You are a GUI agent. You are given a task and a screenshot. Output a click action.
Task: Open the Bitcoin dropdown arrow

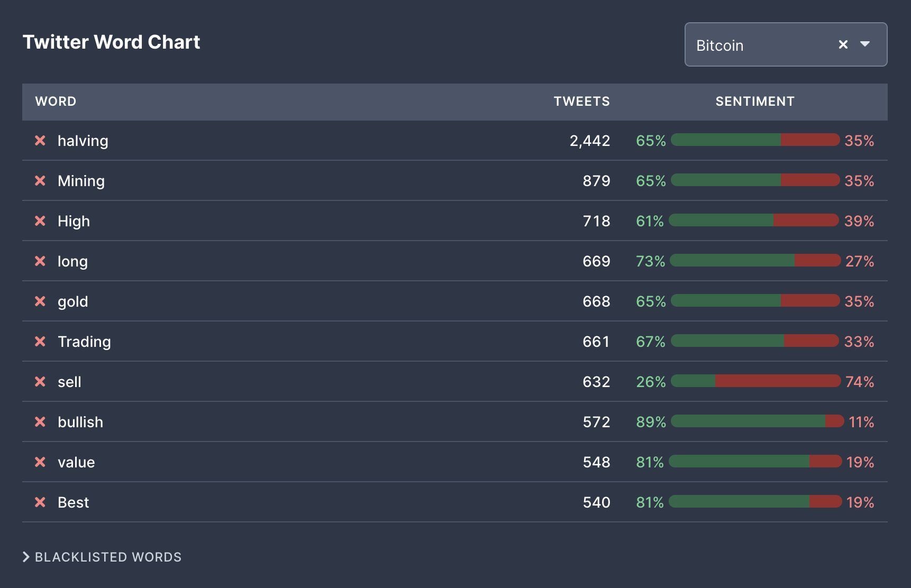pos(866,44)
